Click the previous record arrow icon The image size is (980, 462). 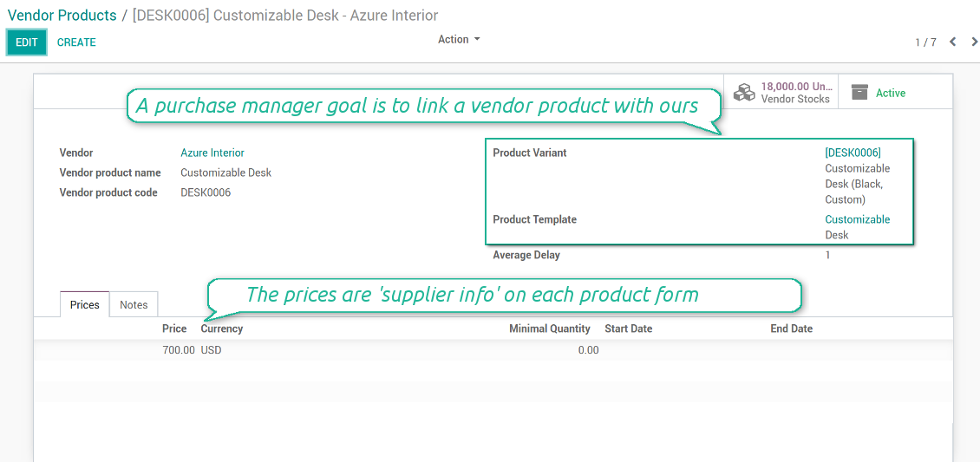[x=952, y=42]
